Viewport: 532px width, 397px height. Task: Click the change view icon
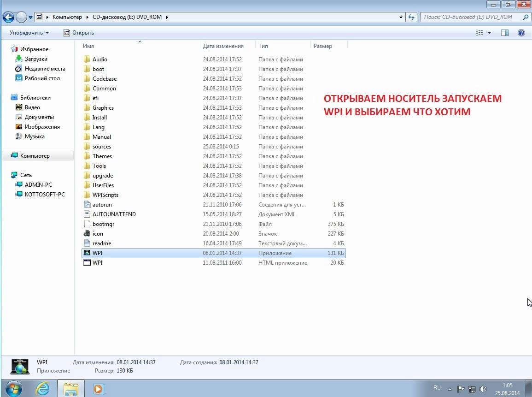tap(479, 33)
